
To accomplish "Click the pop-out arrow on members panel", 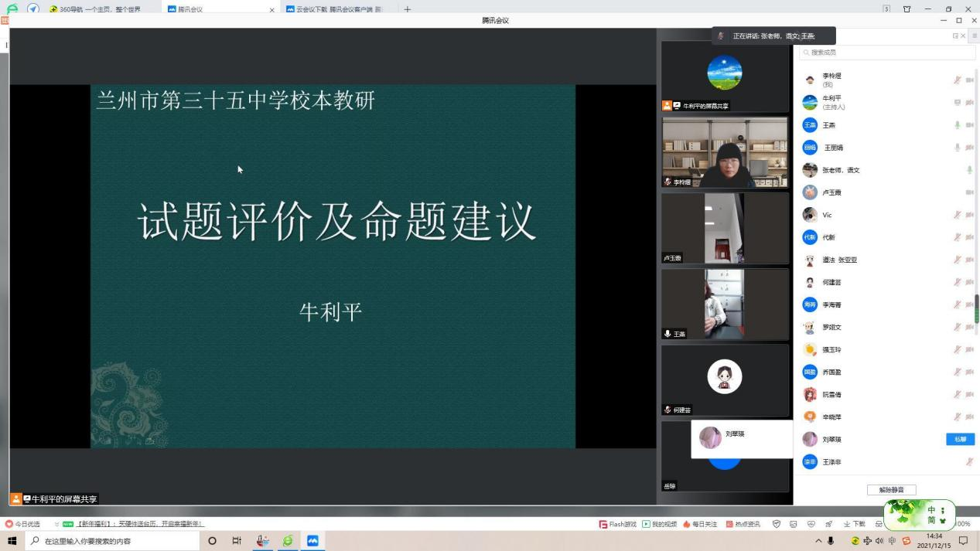I will (x=957, y=36).
